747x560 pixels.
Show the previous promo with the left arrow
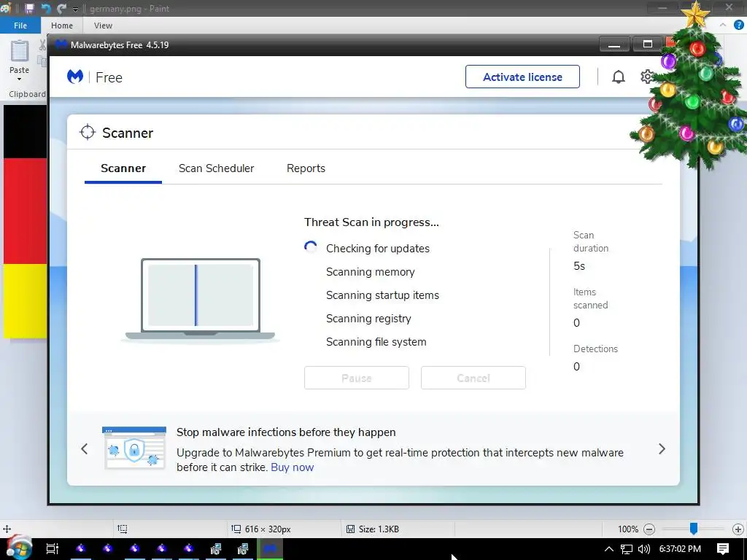(x=85, y=448)
